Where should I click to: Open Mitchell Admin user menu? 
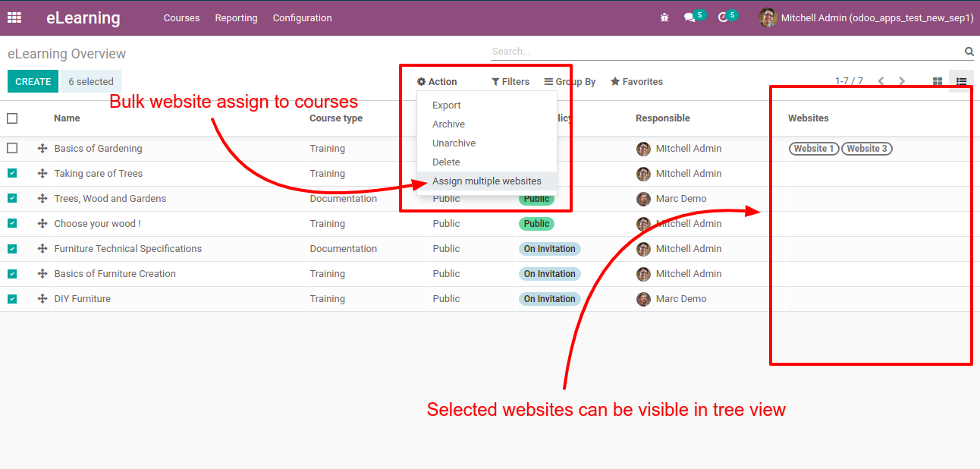tap(865, 17)
